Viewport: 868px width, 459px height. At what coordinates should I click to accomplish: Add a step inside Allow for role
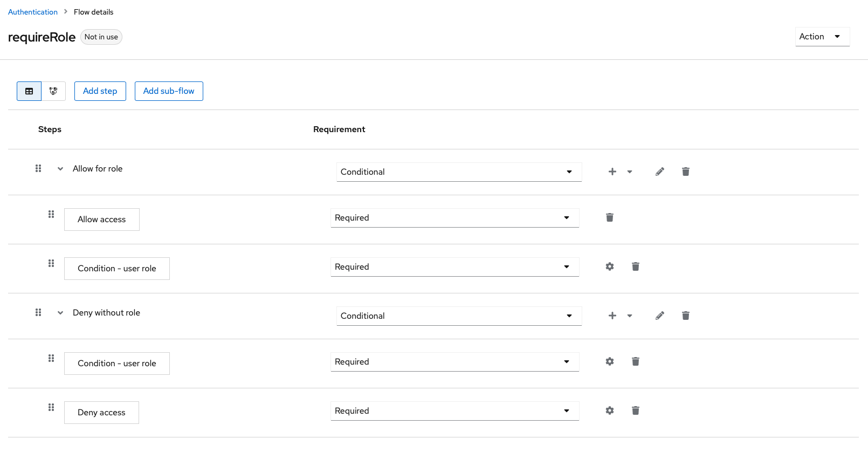[612, 172]
